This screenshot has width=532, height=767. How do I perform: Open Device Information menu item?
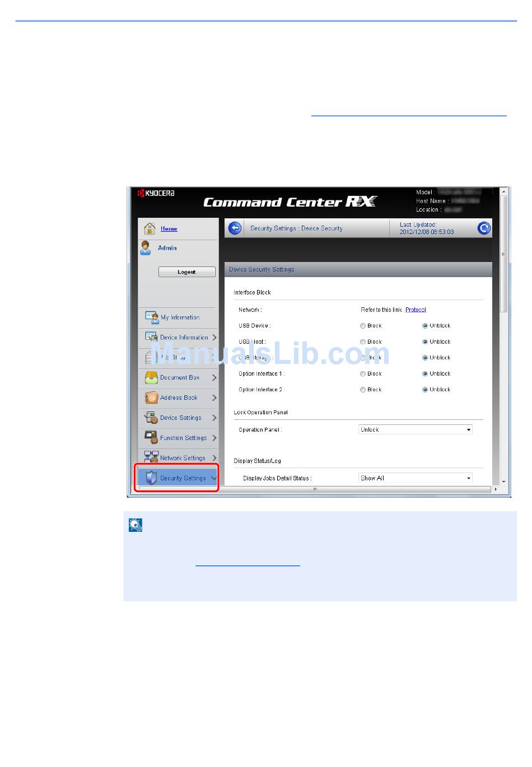tap(184, 338)
